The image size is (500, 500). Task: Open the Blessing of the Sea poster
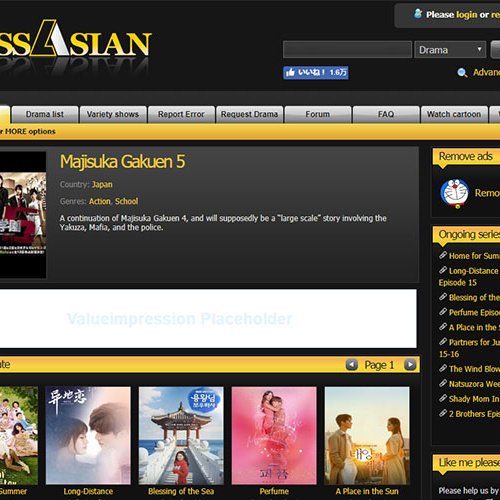[x=181, y=436]
